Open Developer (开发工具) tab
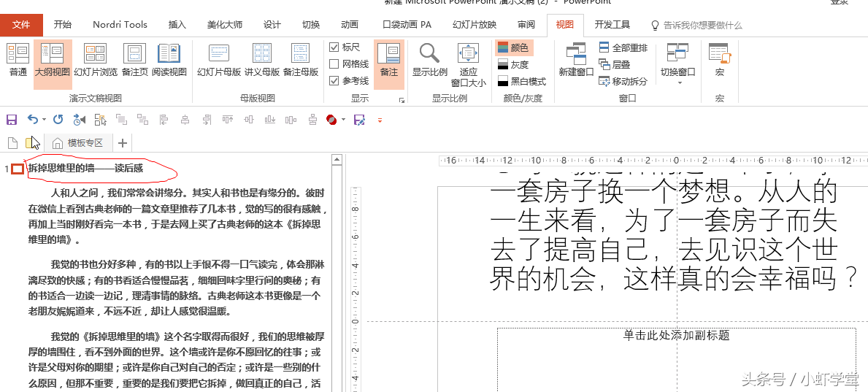868x392 pixels. click(x=612, y=24)
